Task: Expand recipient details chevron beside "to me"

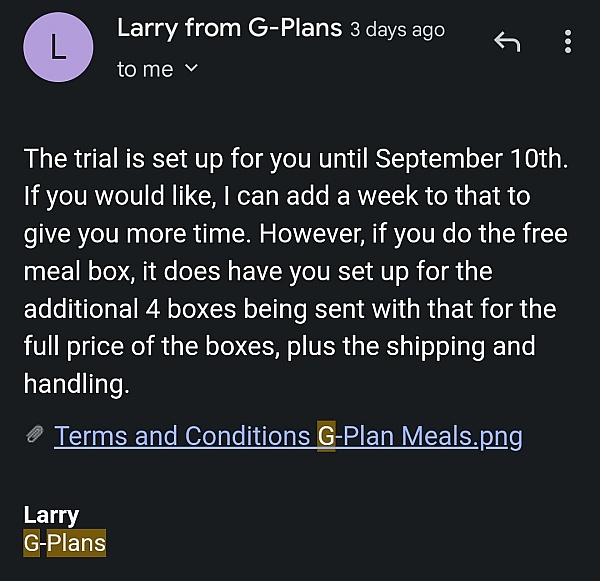Action: (x=192, y=69)
